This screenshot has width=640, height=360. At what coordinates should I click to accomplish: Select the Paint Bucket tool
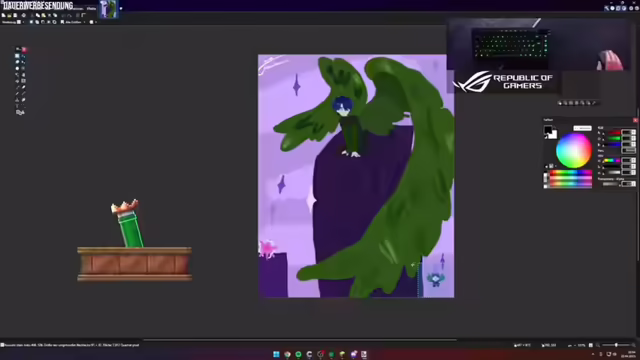coord(17,81)
